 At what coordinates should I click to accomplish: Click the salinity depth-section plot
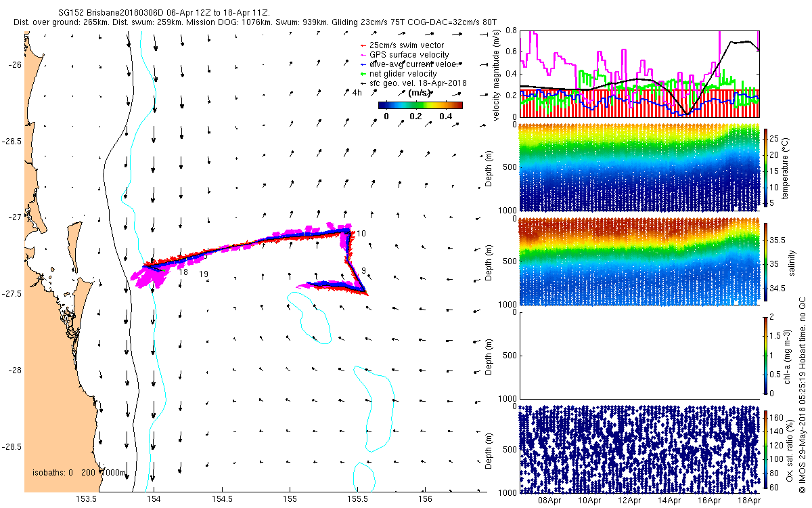[639, 261]
